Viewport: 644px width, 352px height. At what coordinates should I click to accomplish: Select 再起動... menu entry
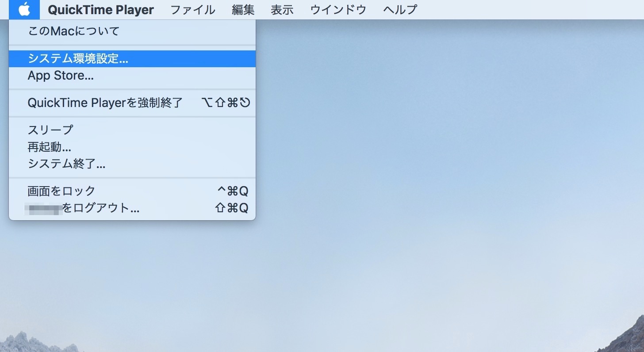click(x=132, y=147)
